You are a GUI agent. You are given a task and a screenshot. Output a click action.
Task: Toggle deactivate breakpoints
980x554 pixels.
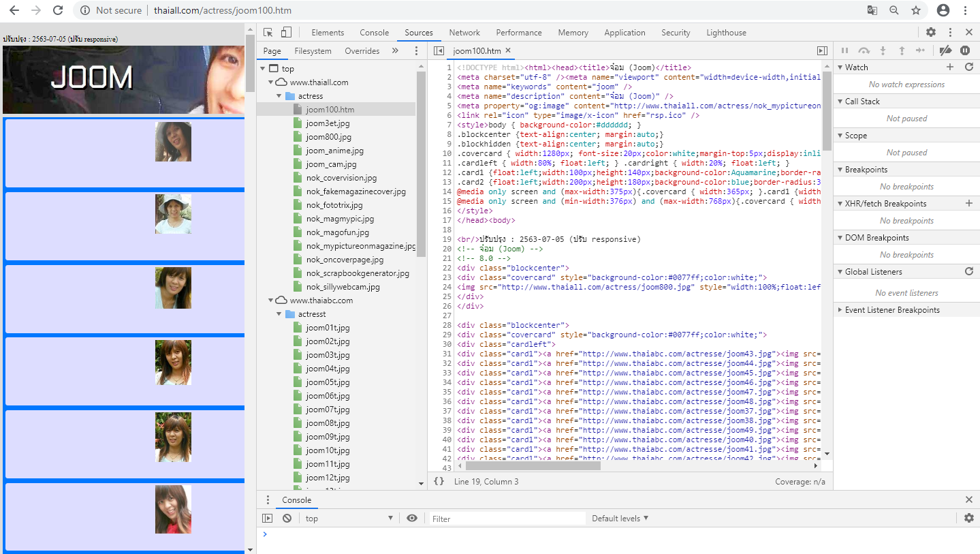point(945,50)
